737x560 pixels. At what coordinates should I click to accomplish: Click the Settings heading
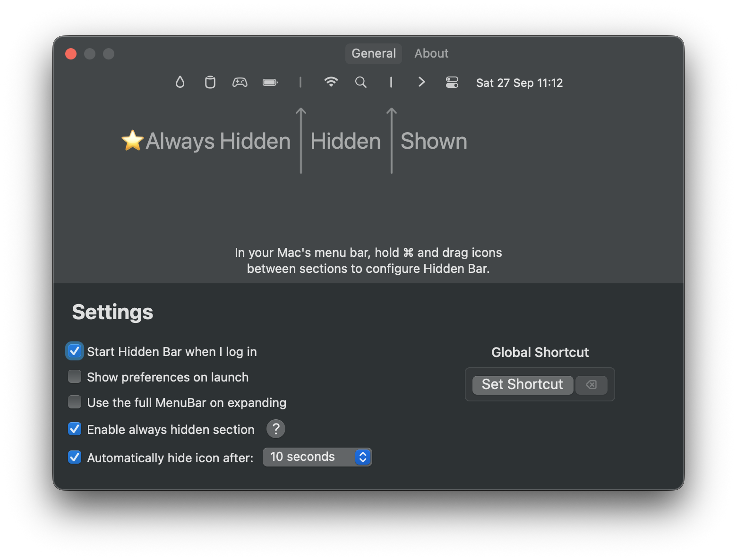[x=112, y=312]
